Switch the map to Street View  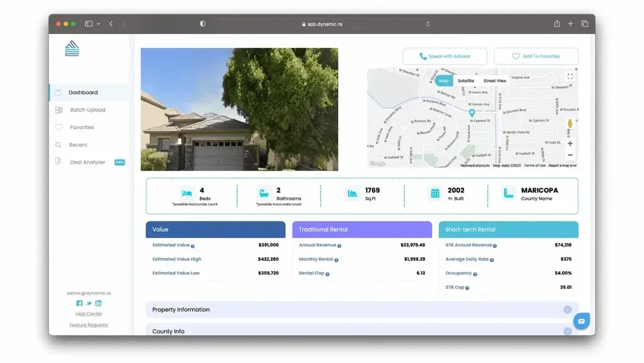click(494, 81)
